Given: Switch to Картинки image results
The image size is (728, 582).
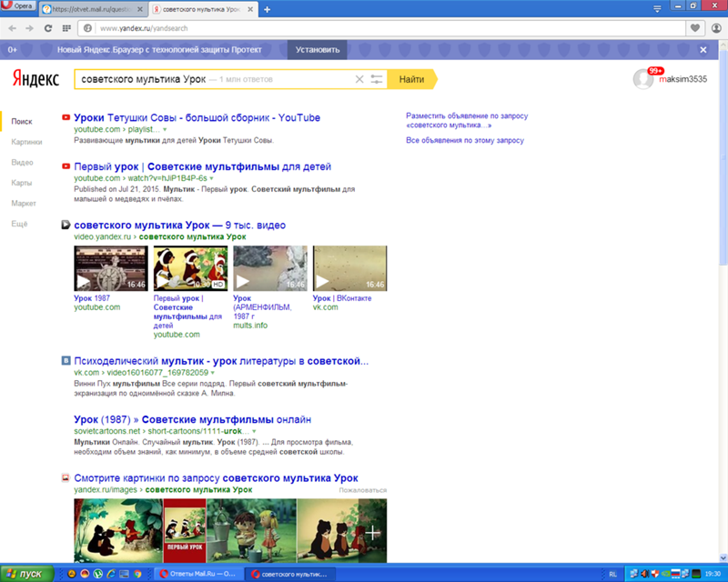Looking at the screenshot, I should (26, 142).
